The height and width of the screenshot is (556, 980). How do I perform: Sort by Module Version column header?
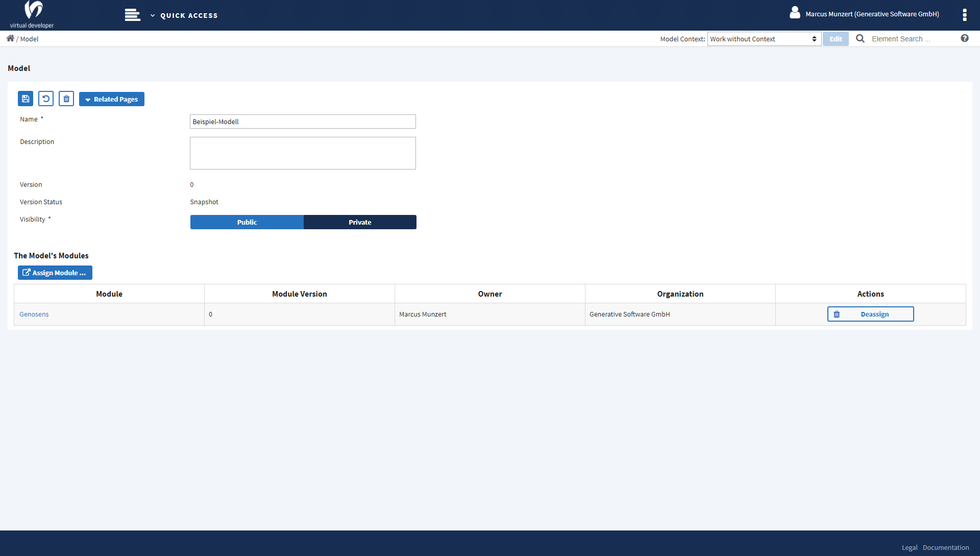click(x=300, y=294)
